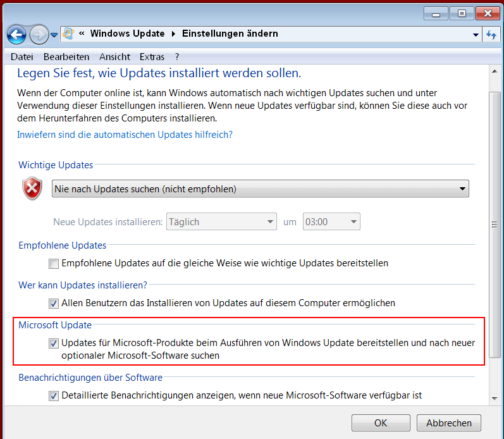This screenshot has height=439, width=504.
Task: Click the red shield warning icon
Action: [x=32, y=188]
